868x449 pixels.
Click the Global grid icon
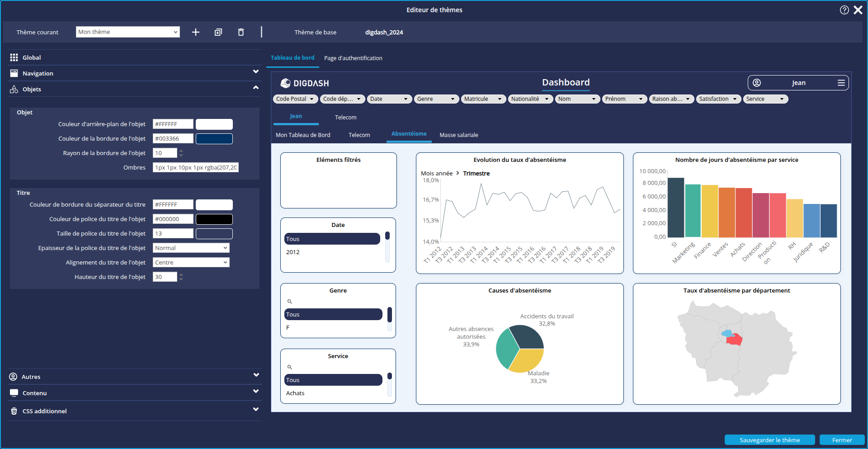(x=14, y=57)
